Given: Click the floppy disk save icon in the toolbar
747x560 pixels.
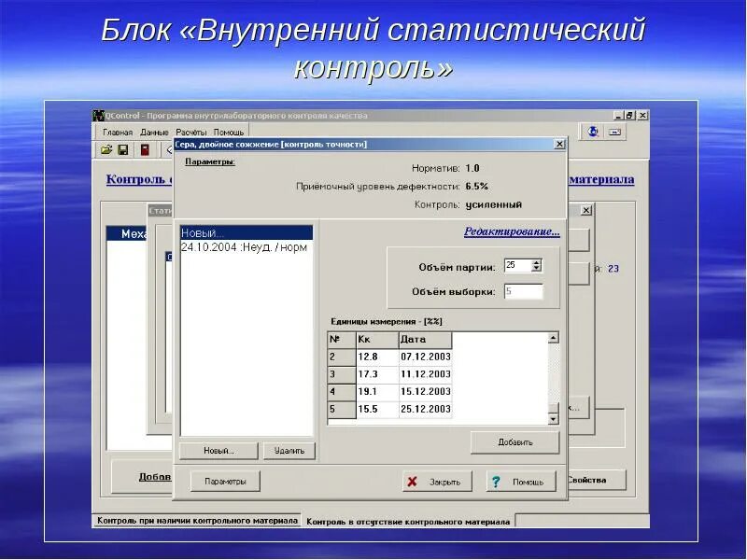Looking at the screenshot, I should (123, 150).
